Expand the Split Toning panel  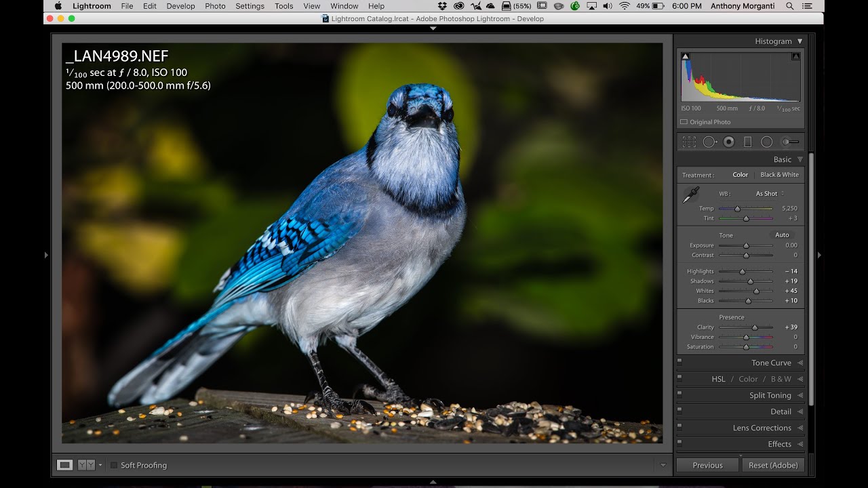(800, 395)
